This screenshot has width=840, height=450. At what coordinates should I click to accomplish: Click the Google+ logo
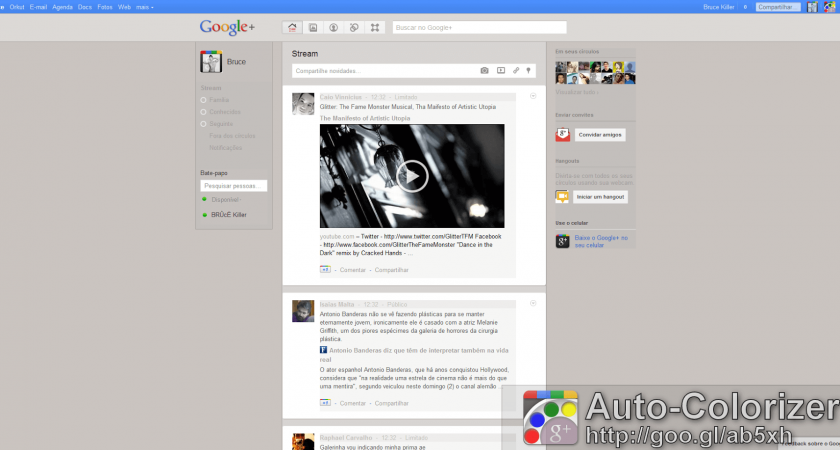click(227, 27)
